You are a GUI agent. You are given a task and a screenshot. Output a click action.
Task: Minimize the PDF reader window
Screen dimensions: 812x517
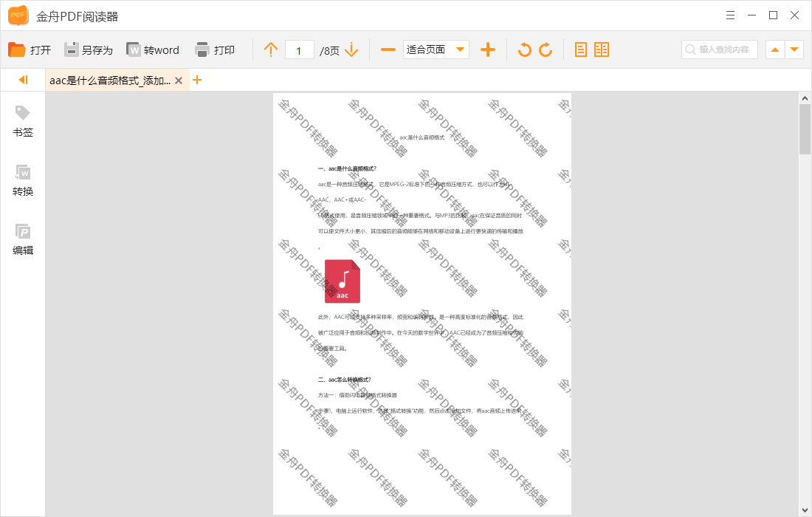coord(751,16)
